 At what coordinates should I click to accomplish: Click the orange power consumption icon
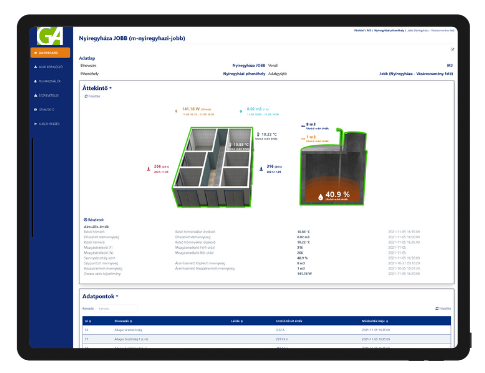coord(176,111)
